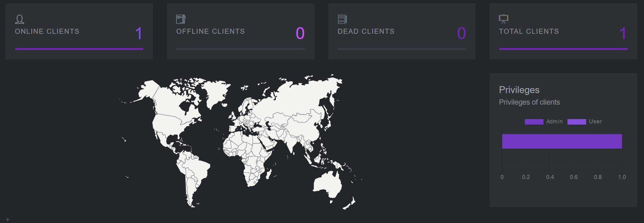Image resolution: width=644 pixels, height=223 pixels.
Task: Toggle the User legend item in Privileges chart
Action: 585,121
